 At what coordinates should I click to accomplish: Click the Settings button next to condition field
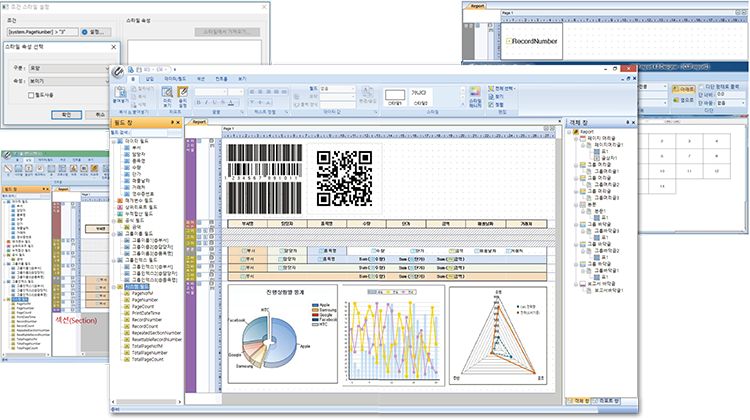coord(96,32)
